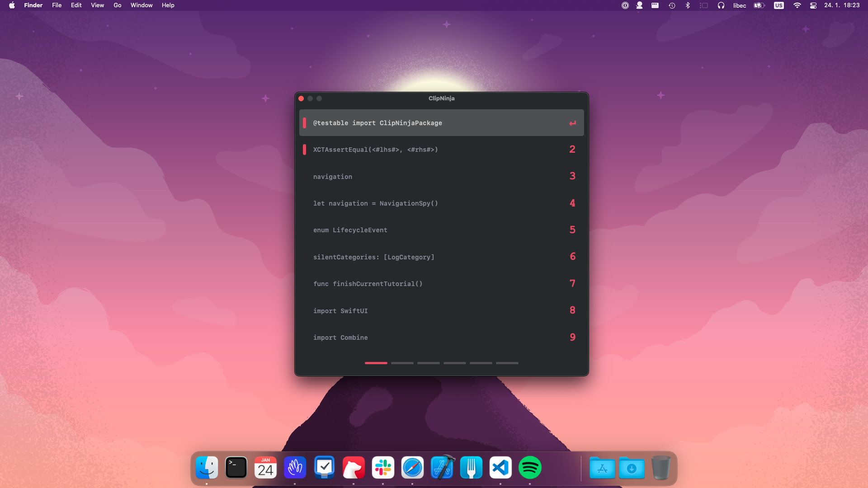Switch to fourth page indicator in ClipNinja
Viewport: 868px width, 488px height.
point(455,363)
